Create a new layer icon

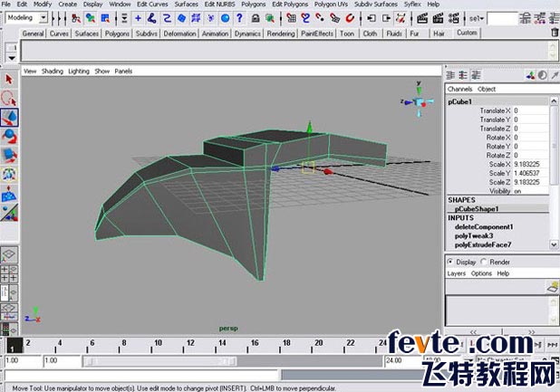click(x=552, y=287)
